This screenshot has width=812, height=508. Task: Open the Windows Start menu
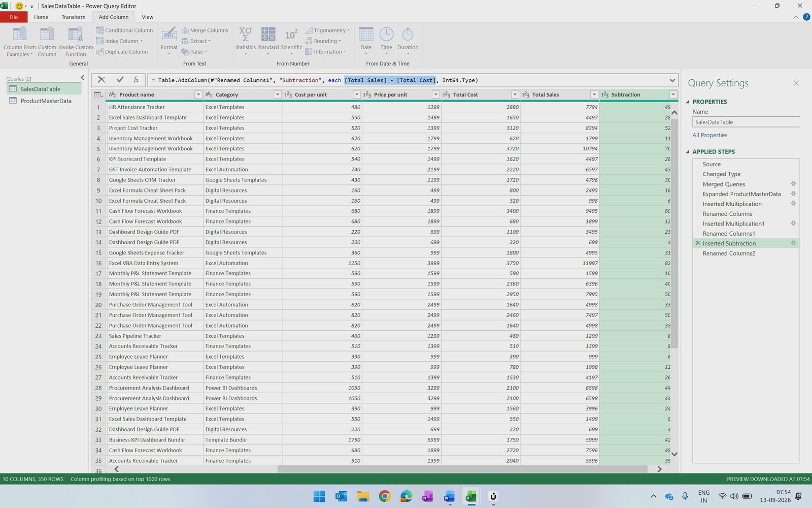coord(319,496)
